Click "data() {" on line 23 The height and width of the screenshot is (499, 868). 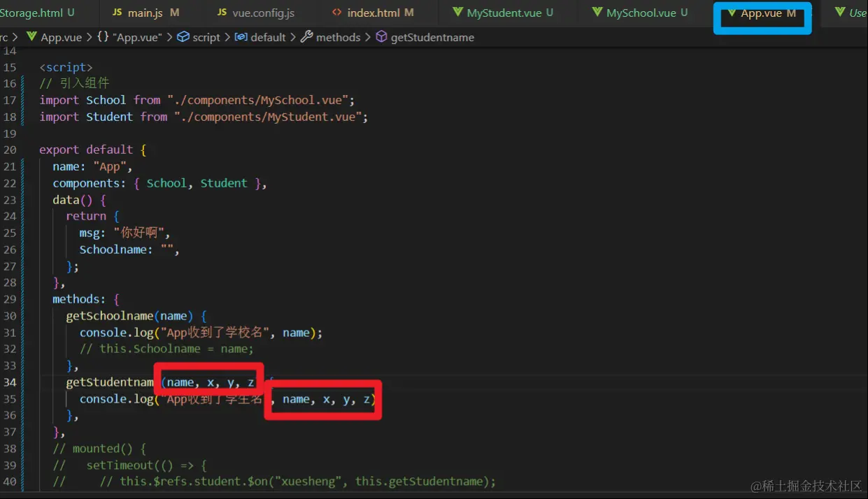79,200
